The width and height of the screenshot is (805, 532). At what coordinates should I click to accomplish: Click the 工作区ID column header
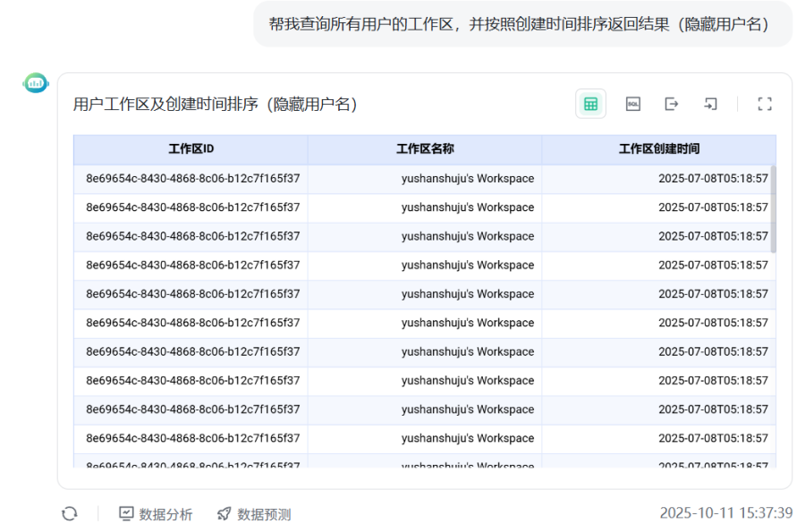[191, 149]
